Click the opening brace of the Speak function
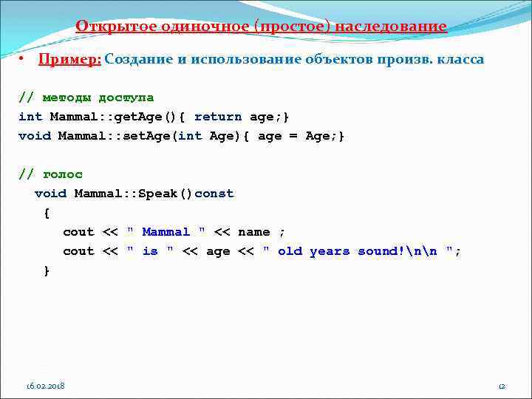 [x=47, y=213]
